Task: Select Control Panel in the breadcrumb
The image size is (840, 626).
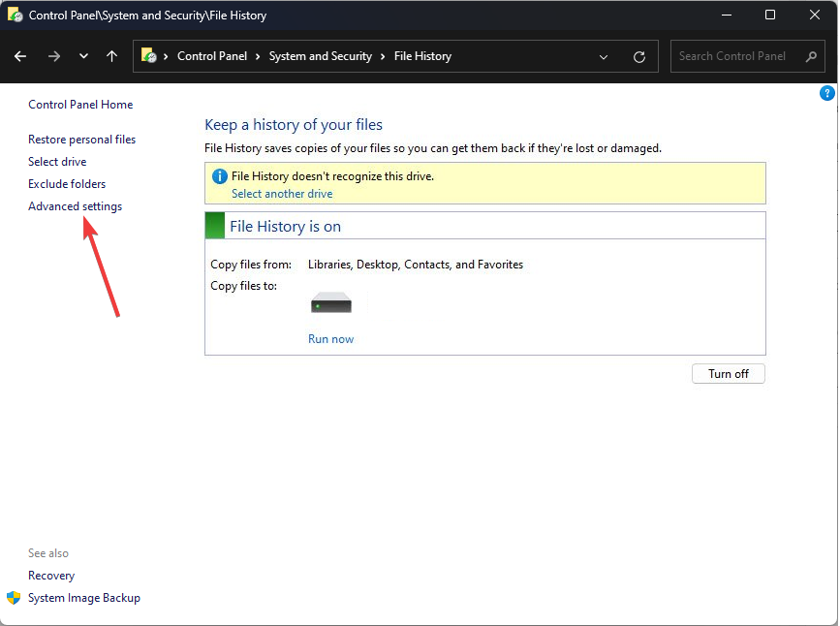Action: 212,56
